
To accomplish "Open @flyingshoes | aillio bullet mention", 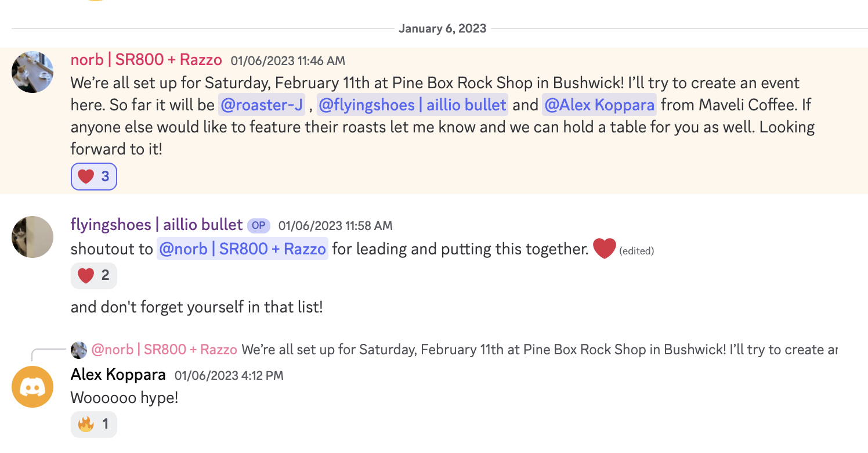I will click(413, 105).
